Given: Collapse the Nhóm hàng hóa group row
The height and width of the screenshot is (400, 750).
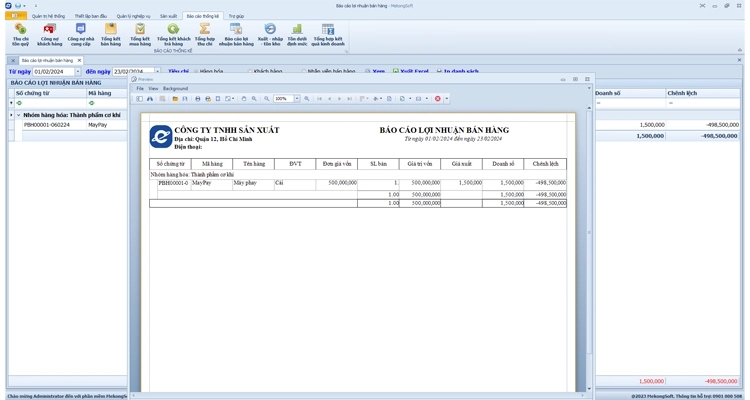Looking at the screenshot, I should click(17, 115).
